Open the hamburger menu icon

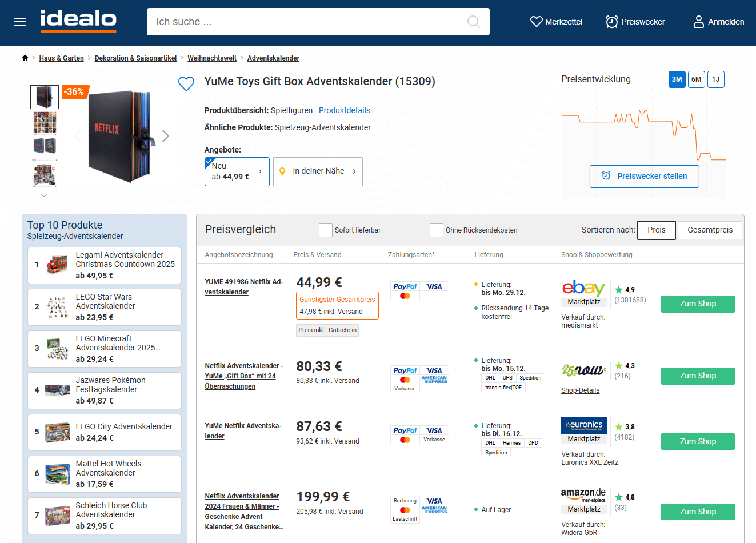20,22
